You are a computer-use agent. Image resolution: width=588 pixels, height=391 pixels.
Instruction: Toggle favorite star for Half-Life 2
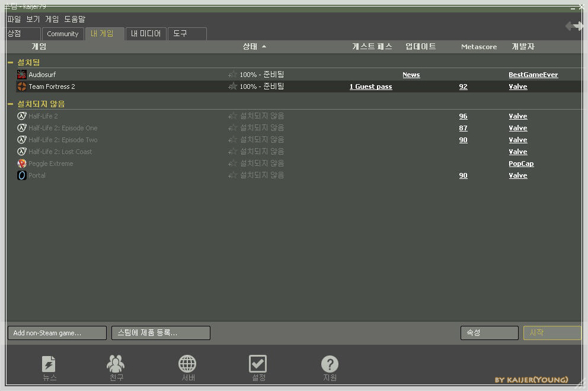[232, 116]
